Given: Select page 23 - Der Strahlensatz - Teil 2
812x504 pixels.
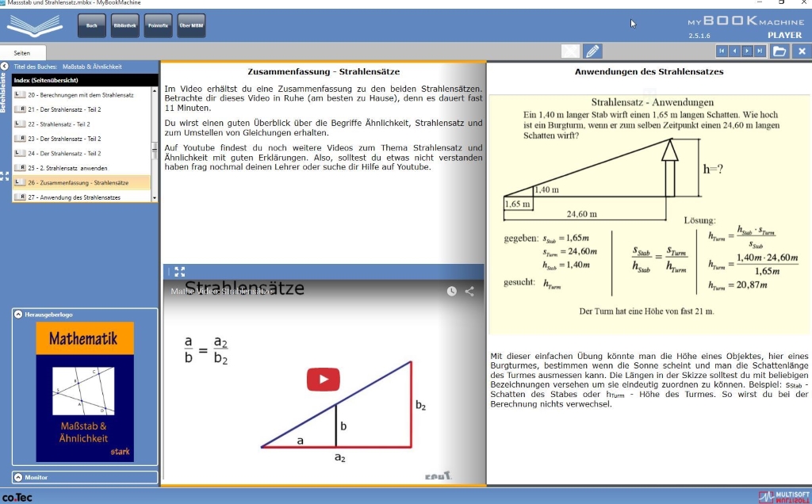Looking at the screenshot, I should [82, 139].
